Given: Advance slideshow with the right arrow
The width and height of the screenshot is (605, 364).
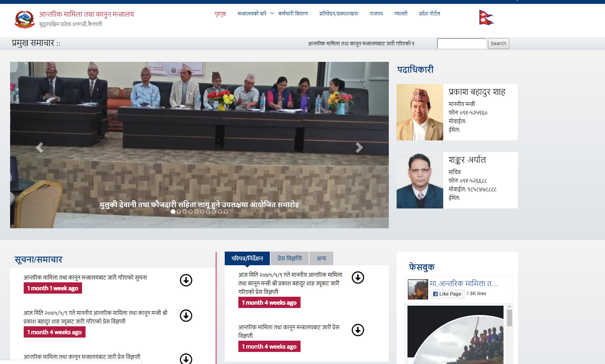Looking at the screenshot, I should tap(359, 147).
